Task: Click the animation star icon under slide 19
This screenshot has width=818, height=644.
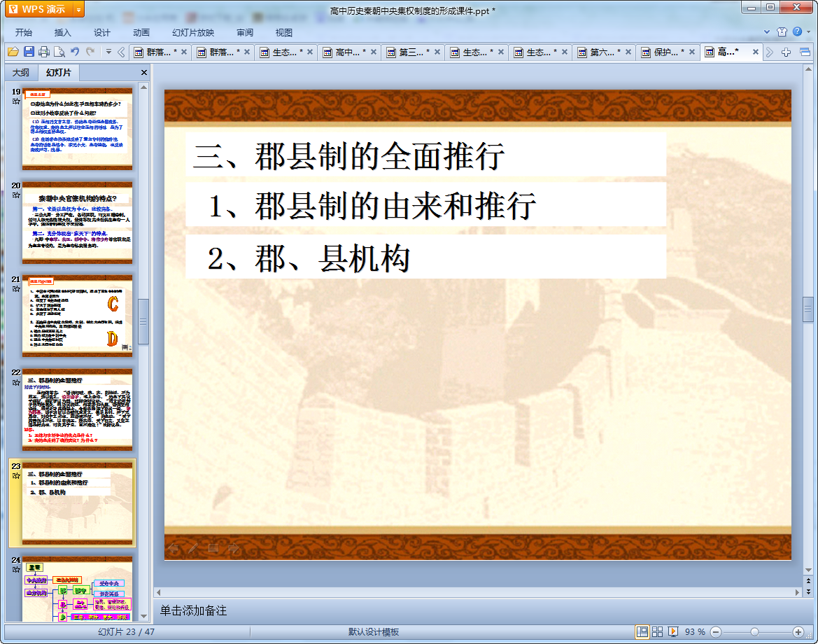Action: pos(16,101)
